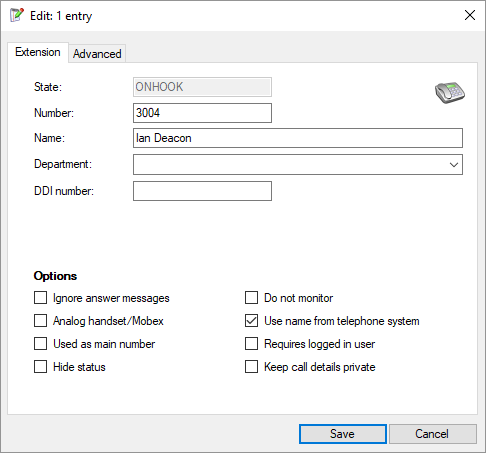This screenshot has height=453, width=486.
Task: Click the telephone handset icon
Action: (450, 92)
